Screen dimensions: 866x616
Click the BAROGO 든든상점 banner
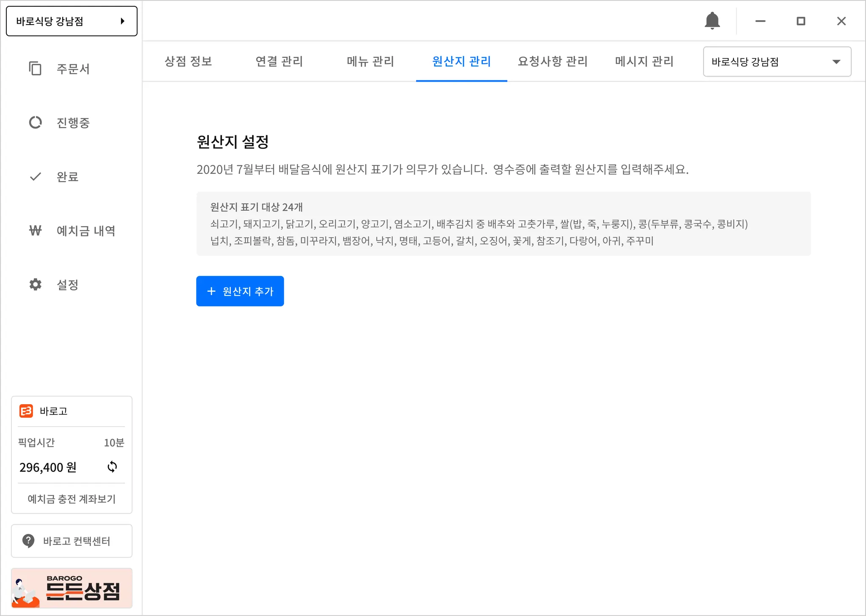tap(71, 588)
